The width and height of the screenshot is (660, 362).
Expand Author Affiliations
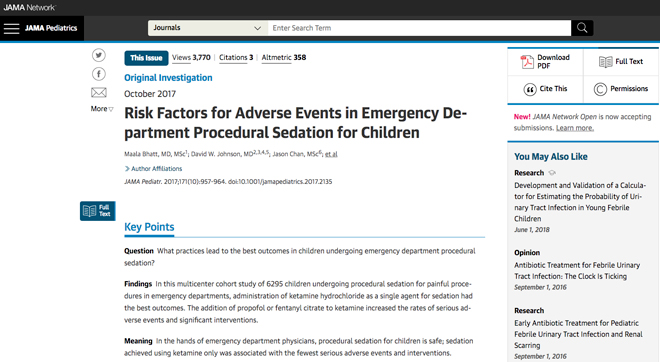(154, 169)
